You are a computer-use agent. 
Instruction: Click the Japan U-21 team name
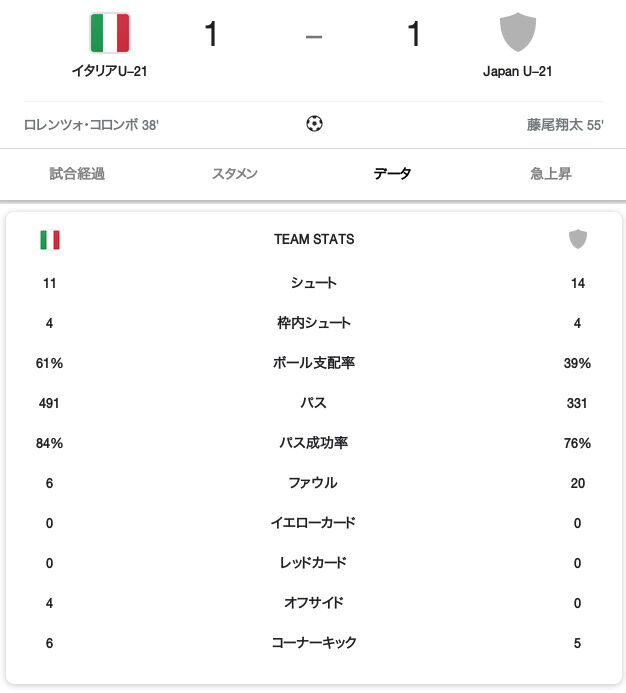[x=517, y=71]
